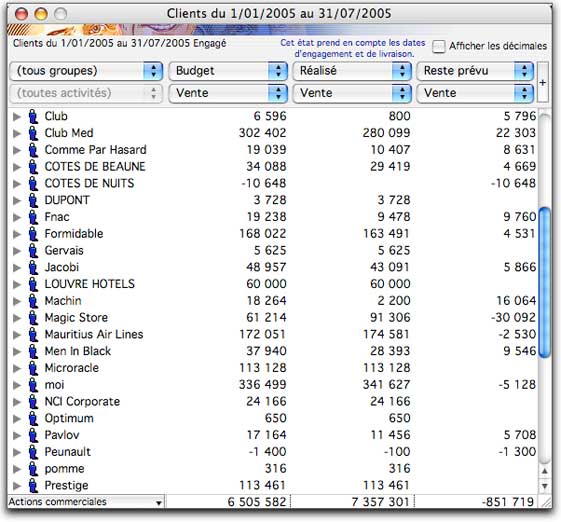Click Magic Store remaining value -30 092
561x522 pixels.
[x=513, y=318]
